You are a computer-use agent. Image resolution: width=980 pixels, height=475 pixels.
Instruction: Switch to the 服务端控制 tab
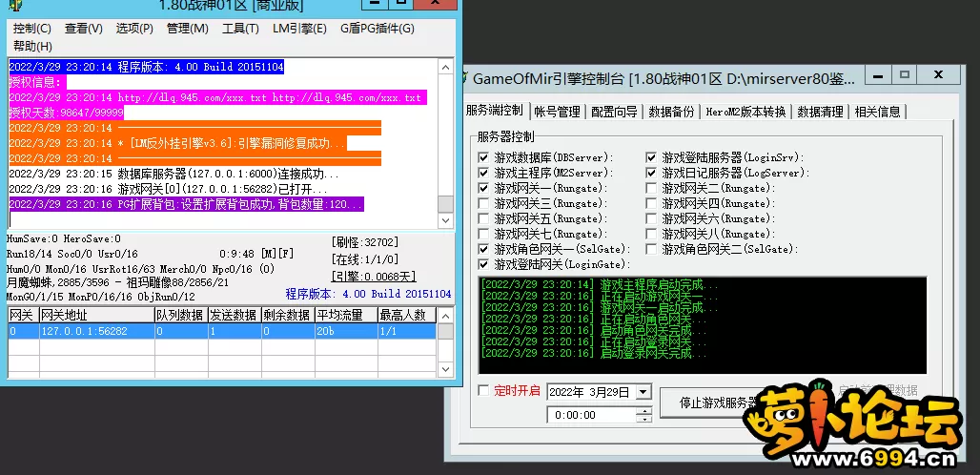(495, 111)
